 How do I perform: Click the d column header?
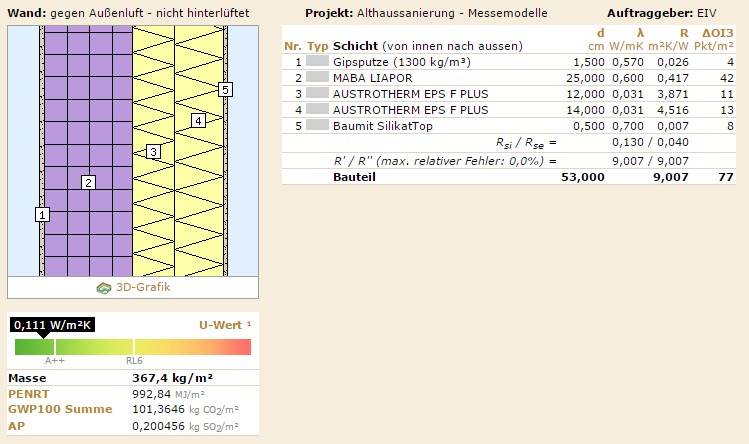click(x=600, y=33)
